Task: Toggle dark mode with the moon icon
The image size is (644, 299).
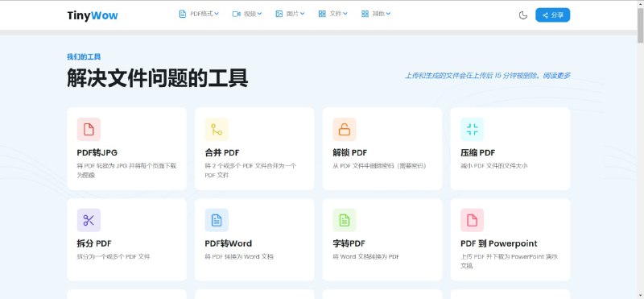Action: pyautogui.click(x=522, y=15)
